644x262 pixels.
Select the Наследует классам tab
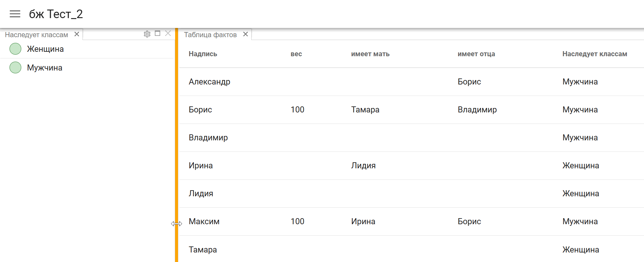tap(36, 35)
